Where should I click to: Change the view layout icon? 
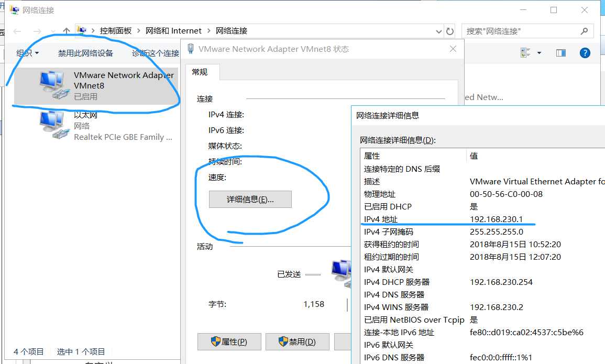pyautogui.click(x=525, y=53)
